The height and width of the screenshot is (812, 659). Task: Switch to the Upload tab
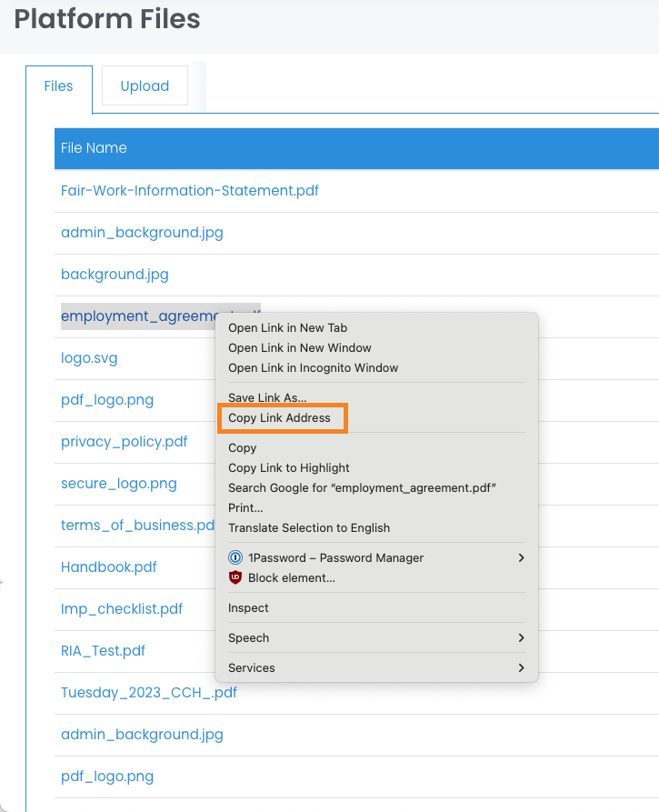(145, 86)
